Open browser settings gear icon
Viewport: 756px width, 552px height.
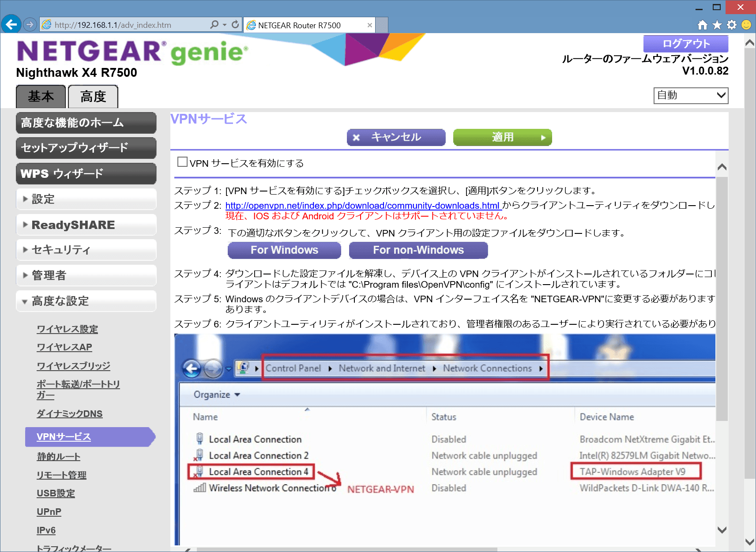tap(732, 25)
